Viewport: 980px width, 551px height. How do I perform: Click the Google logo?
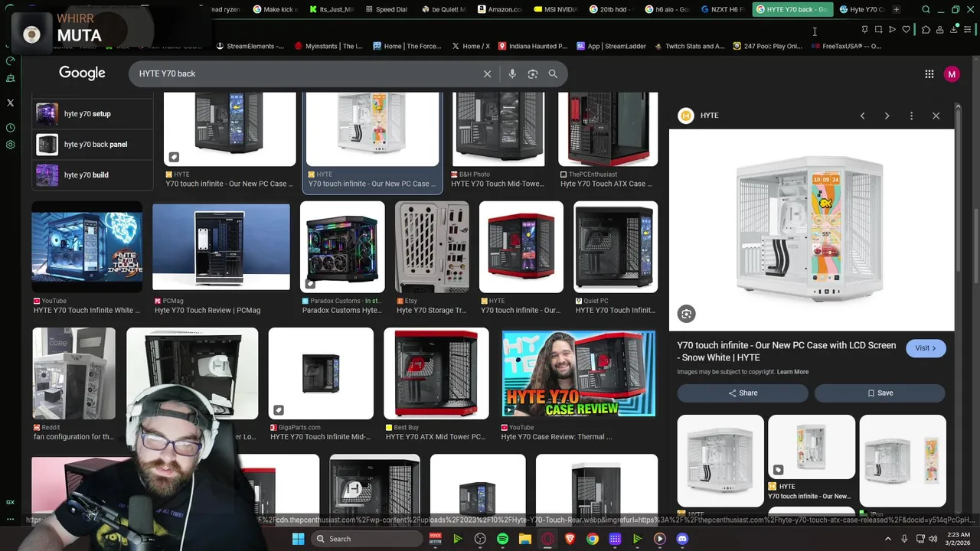click(82, 73)
